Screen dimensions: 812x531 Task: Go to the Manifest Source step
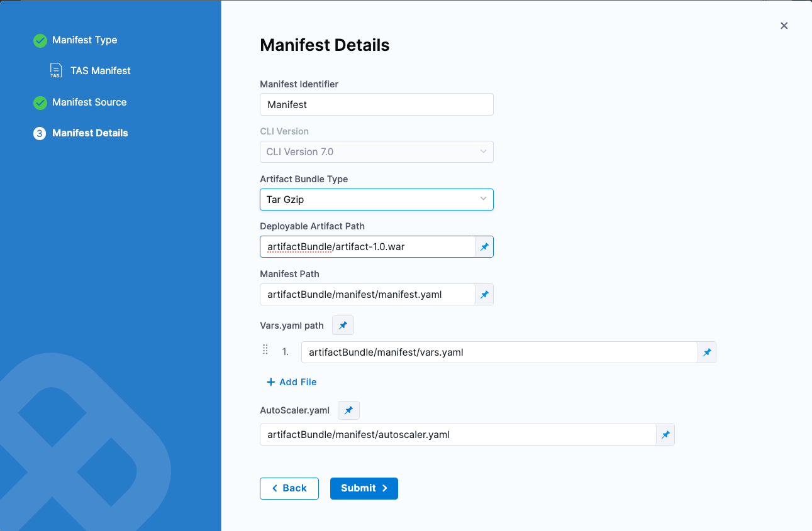[x=89, y=102]
